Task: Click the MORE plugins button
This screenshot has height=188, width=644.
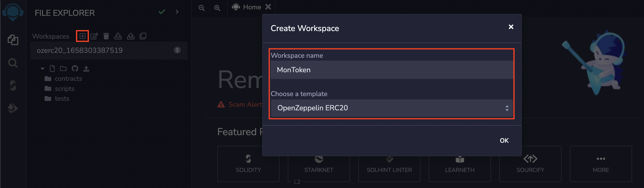Action: 601,164
